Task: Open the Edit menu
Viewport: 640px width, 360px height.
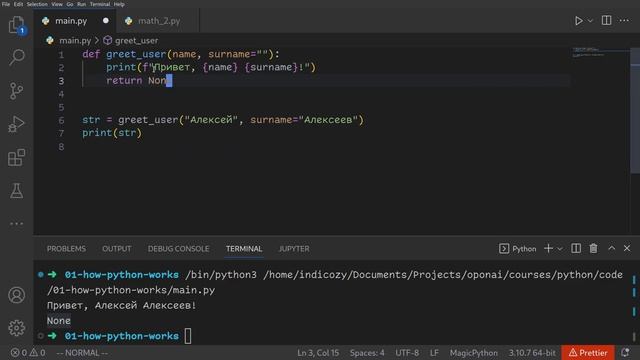Action: point(18,4)
